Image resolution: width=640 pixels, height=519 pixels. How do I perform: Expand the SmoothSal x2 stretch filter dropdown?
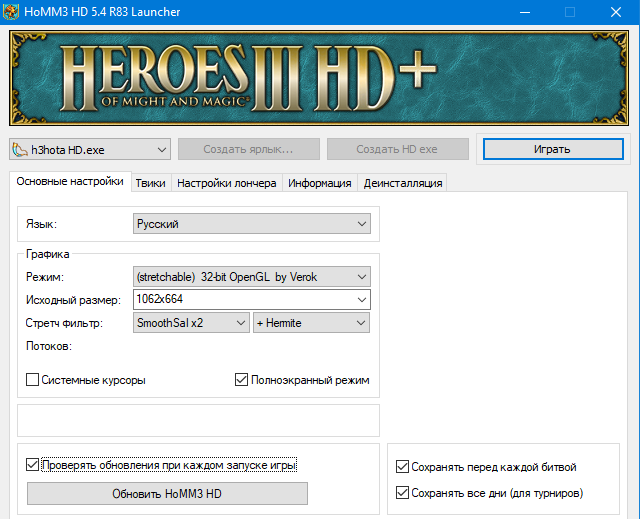click(x=191, y=323)
